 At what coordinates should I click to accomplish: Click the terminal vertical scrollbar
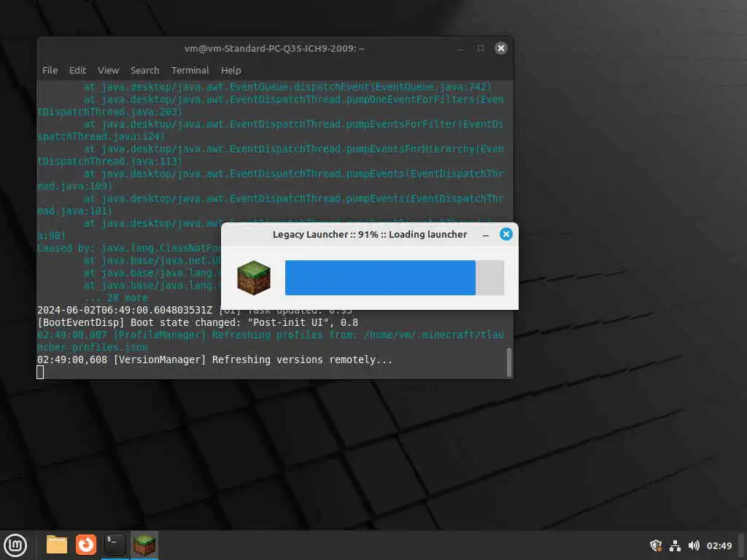click(x=508, y=362)
